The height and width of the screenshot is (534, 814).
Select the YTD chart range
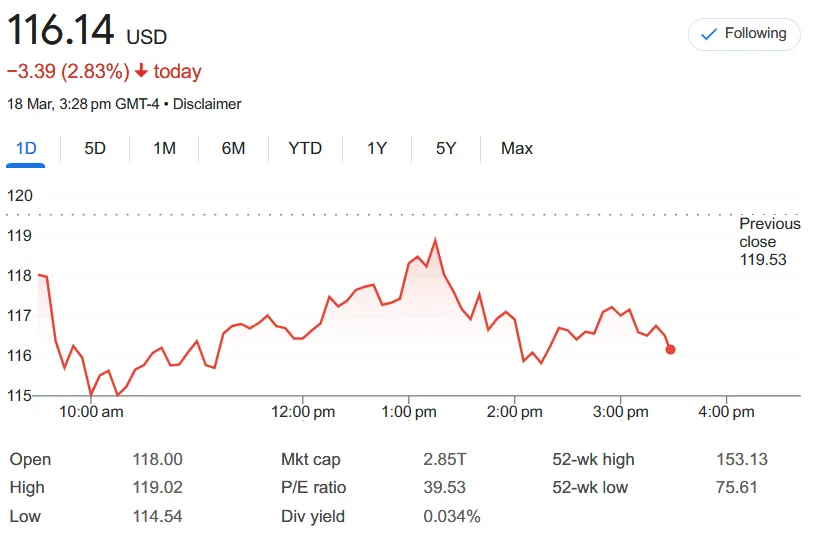tap(305, 148)
